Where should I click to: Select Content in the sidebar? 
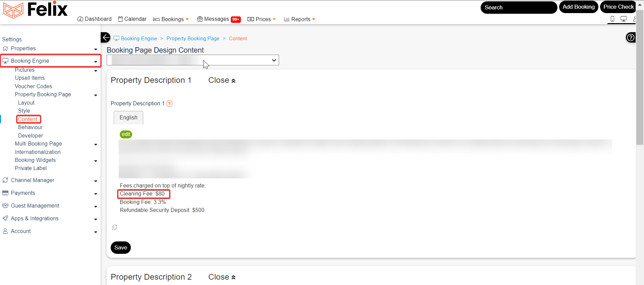tap(28, 119)
